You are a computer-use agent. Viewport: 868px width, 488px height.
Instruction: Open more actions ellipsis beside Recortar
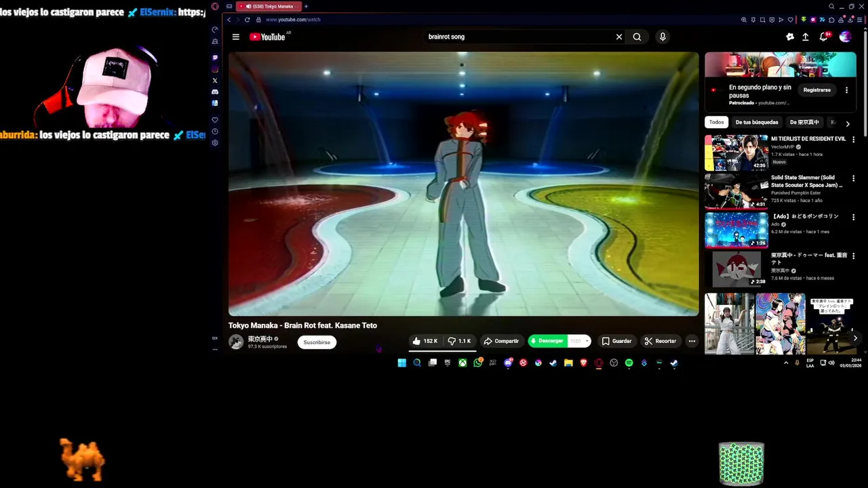click(692, 341)
